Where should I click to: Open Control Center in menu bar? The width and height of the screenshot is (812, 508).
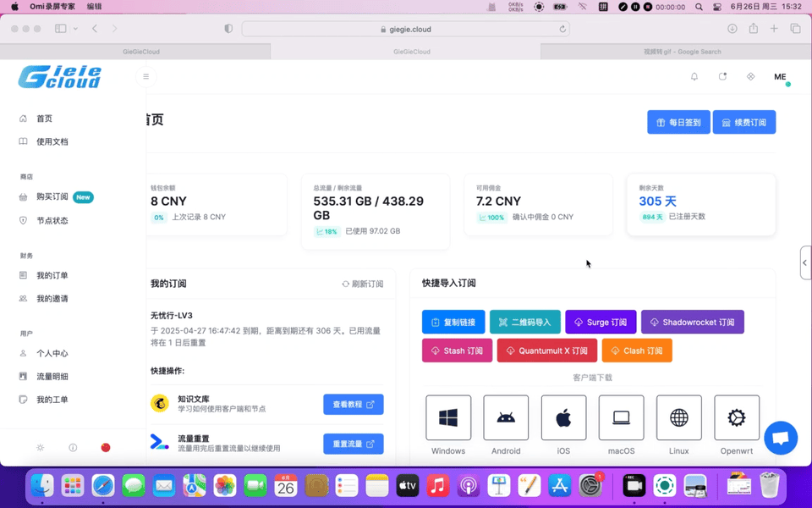click(x=717, y=7)
